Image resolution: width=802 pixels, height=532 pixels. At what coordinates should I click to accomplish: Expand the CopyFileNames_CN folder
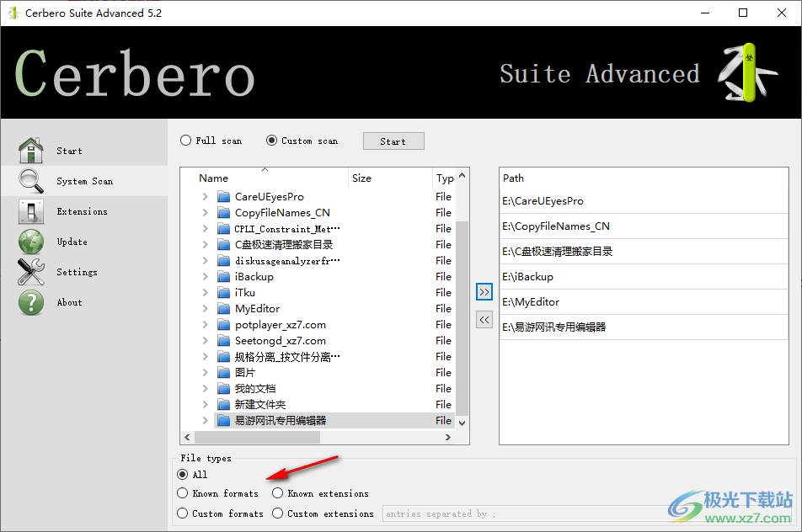pyautogui.click(x=205, y=213)
